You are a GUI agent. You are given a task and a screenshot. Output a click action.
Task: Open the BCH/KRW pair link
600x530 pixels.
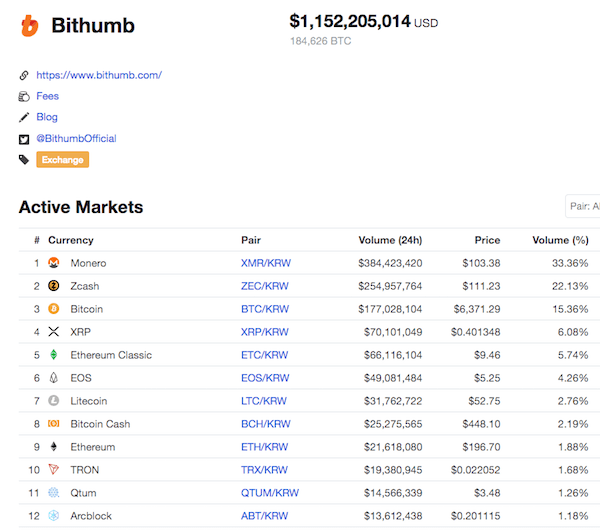tap(266, 424)
